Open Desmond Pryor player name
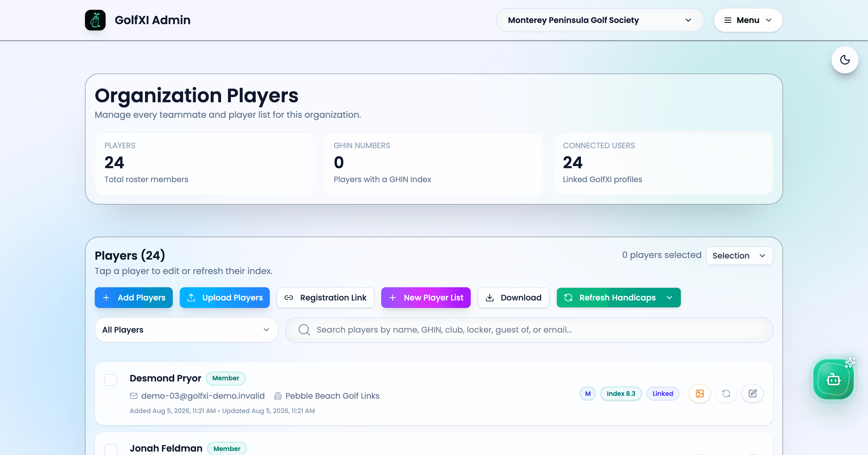Viewport: 868px width, 455px height. [x=165, y=378]
